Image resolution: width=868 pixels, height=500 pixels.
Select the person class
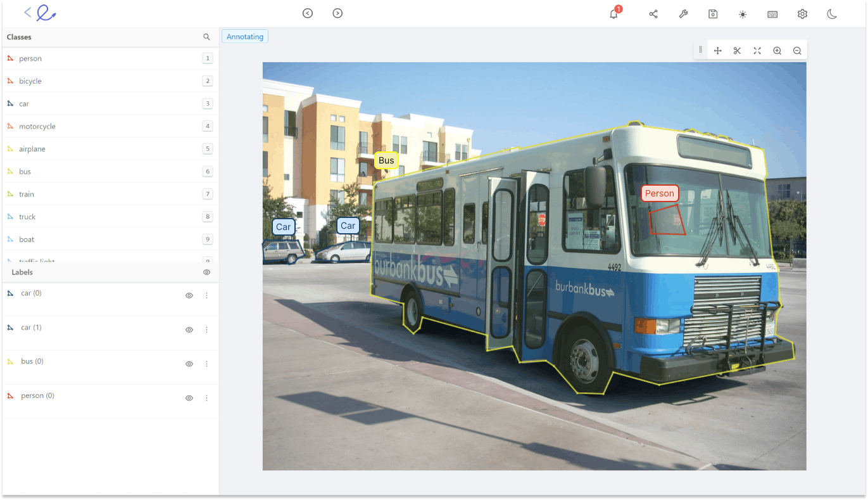[111, 58]
